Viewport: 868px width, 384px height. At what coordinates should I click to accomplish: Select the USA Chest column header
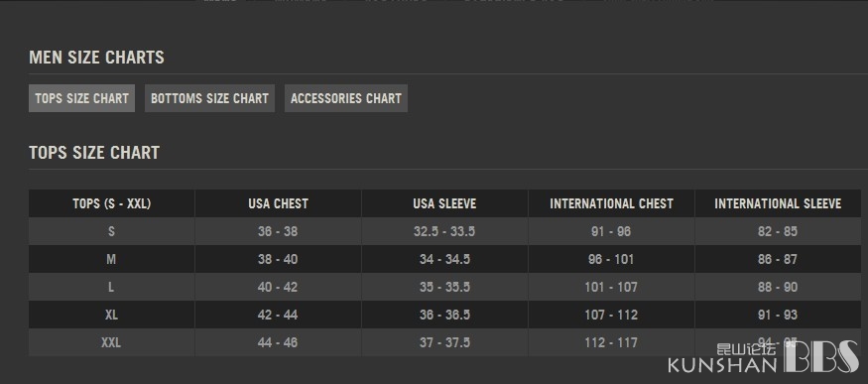coord(278,203)
